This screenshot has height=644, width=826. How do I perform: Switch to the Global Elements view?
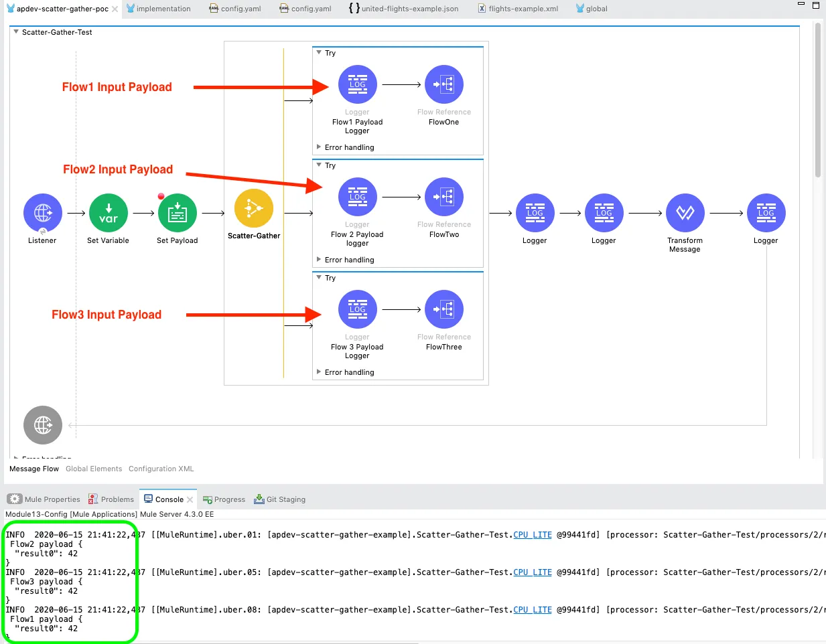pyautogui.click(x=94, y=469)
